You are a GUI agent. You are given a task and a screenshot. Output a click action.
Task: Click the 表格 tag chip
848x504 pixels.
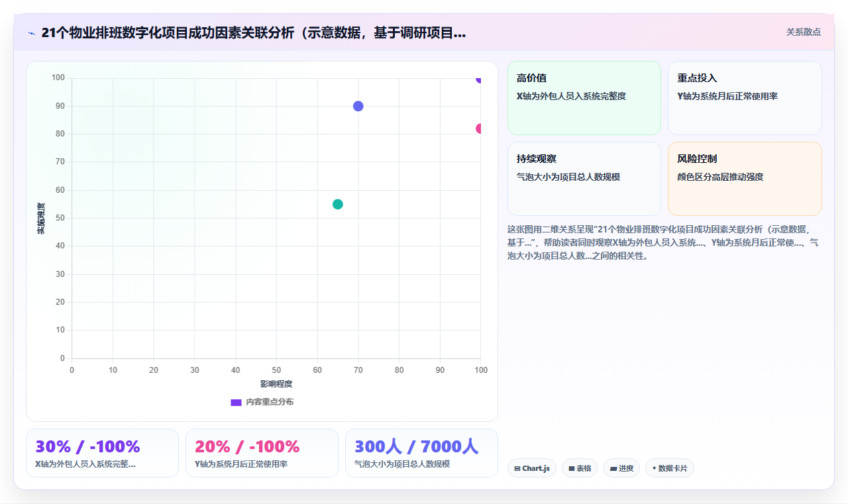pyautogui.click(x=580, y=468)
